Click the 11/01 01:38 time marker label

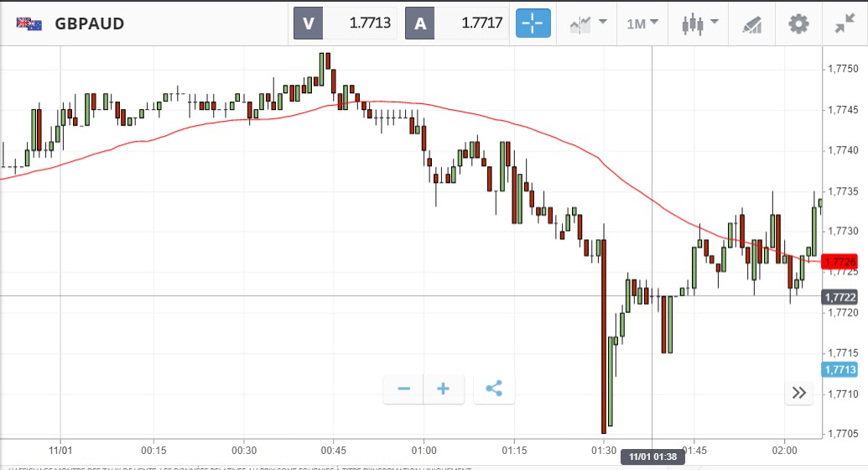coord(652,457)
